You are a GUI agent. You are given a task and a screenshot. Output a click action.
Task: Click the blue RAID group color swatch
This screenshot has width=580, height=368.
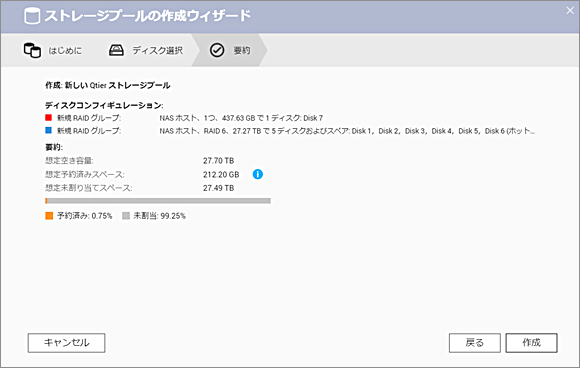(48, 130)
